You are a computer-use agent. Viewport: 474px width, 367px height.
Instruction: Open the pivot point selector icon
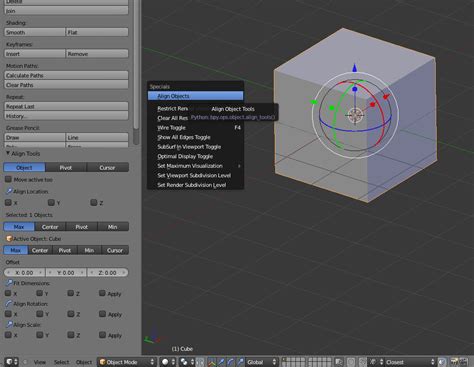pos(187,362)
